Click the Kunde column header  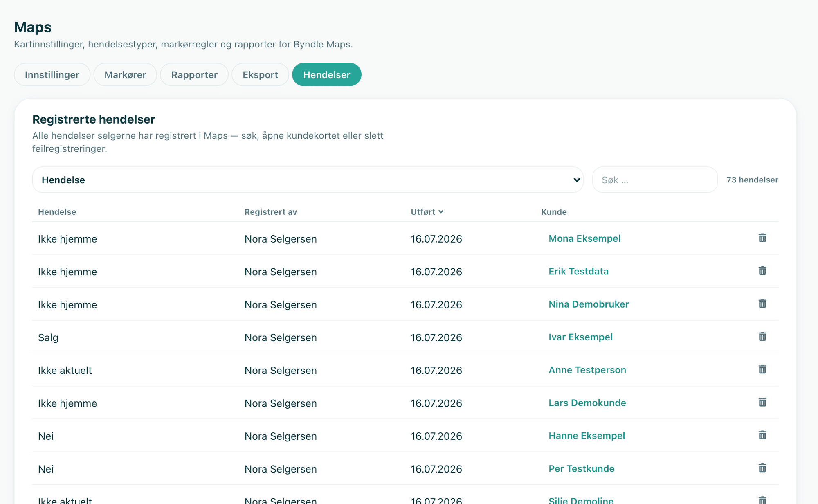click(x=554, y=212)
